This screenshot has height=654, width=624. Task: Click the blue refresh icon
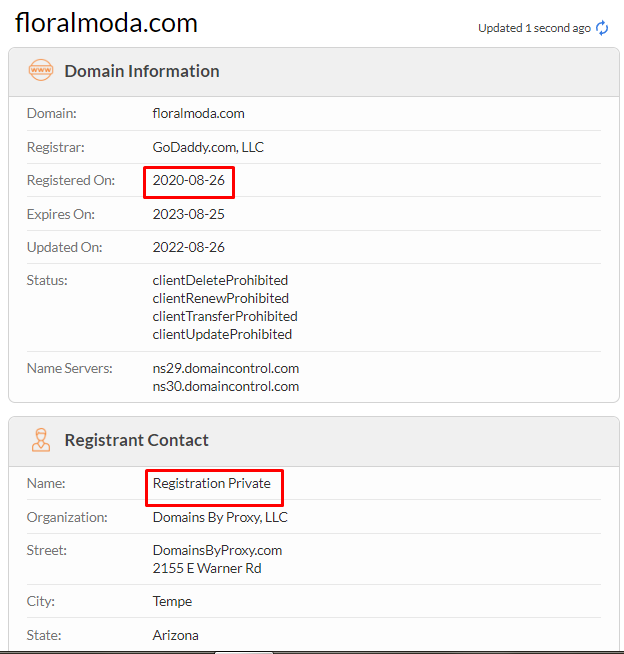click(602, 28)
